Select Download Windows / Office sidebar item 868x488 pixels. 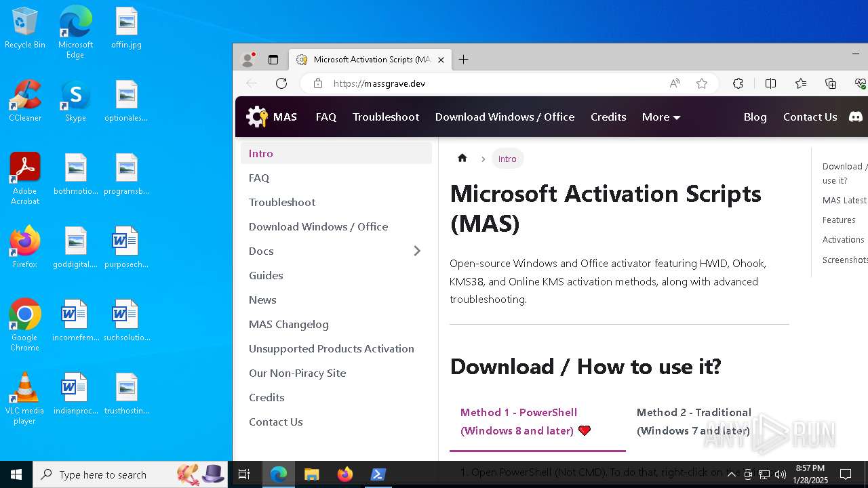point(336,226)
